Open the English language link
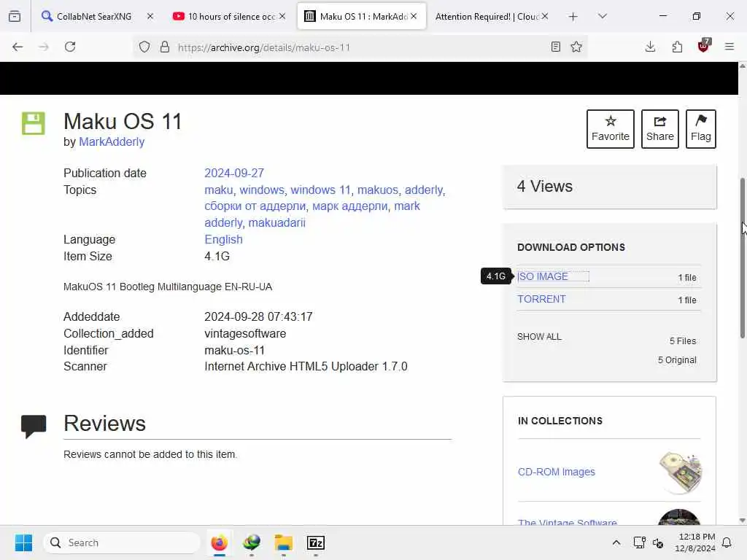The image size is (747, 560). pyautogui.click(x=223, y=239)
